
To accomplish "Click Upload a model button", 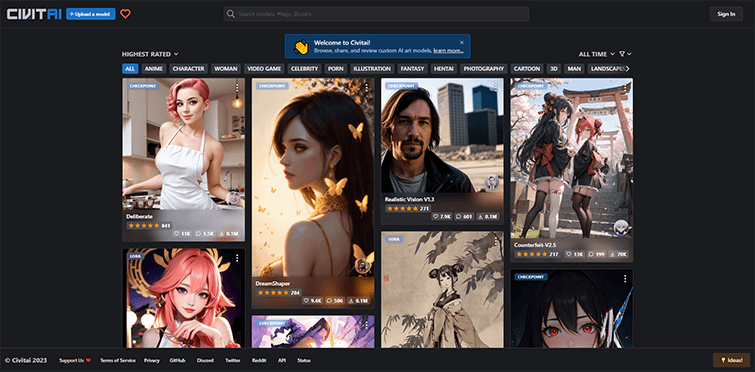I will tap(91, 14).
